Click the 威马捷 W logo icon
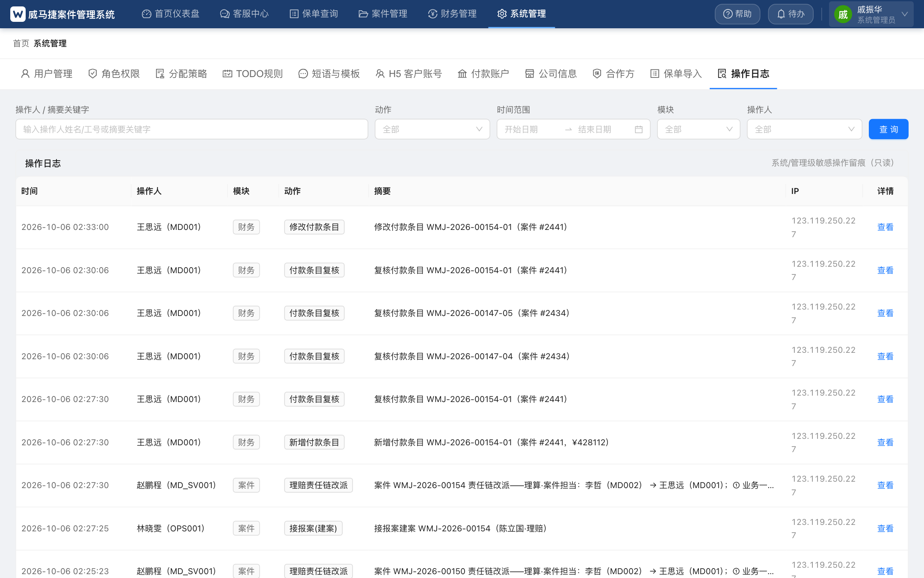Screen dimensions: 924x578 [18, 14]
